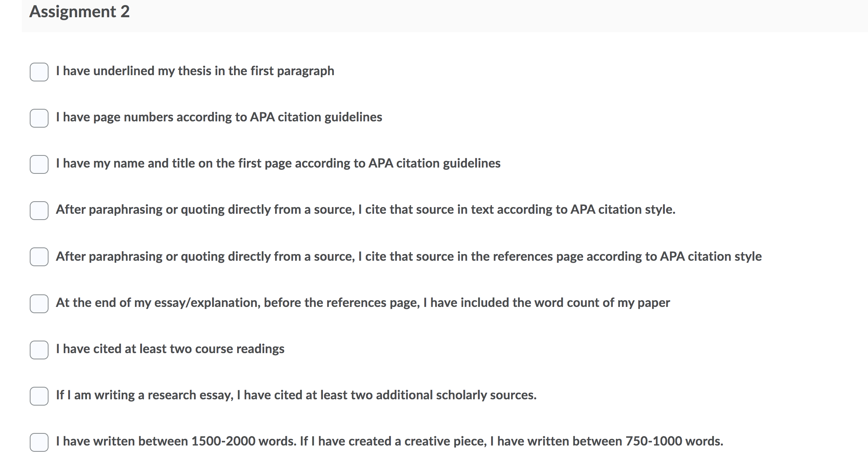
Task: Check the 1500-2000 words checkbox
Action: tap(39, 442)
